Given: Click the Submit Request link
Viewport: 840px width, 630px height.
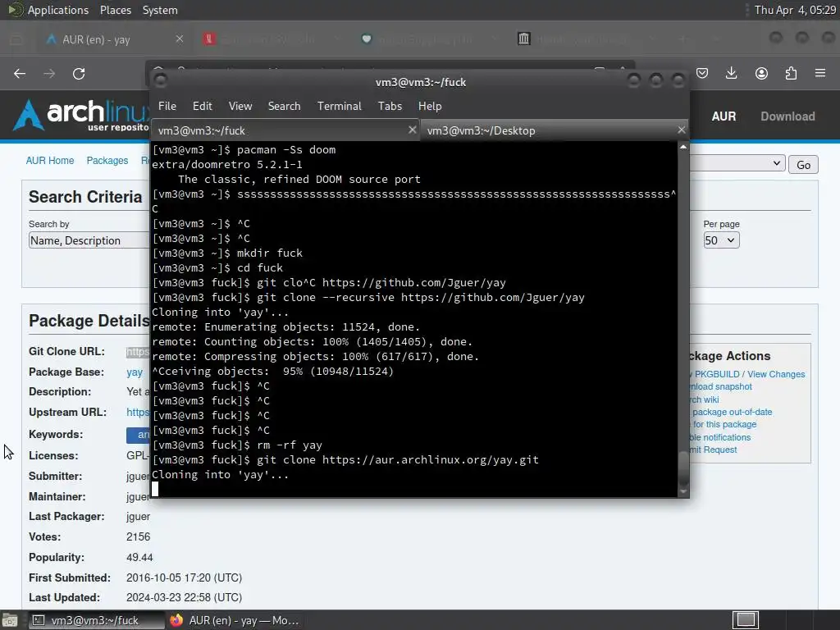Looking at the screenshot, I should click(x=714, y=450).
